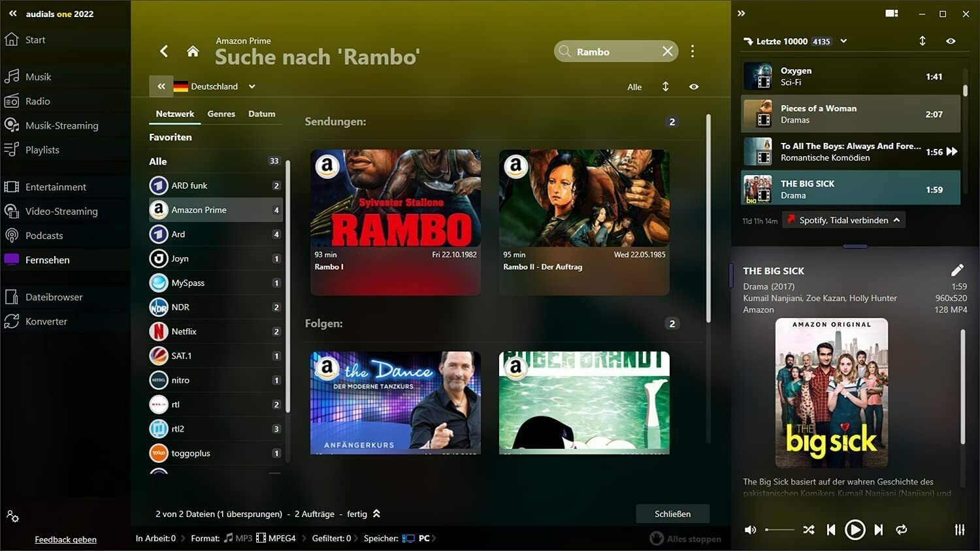Clear the Rambo search text
The image size is (980, 551).
(667, 52)
